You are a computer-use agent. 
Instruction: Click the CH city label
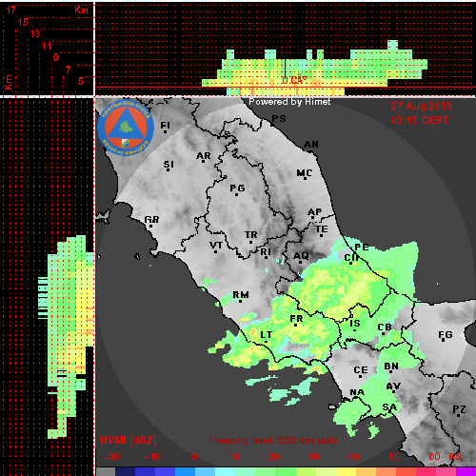(x=351, y=258)
